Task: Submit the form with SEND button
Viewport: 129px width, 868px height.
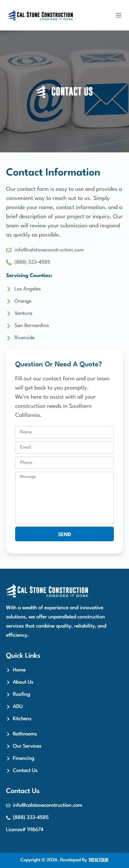Action: [64, 534]
